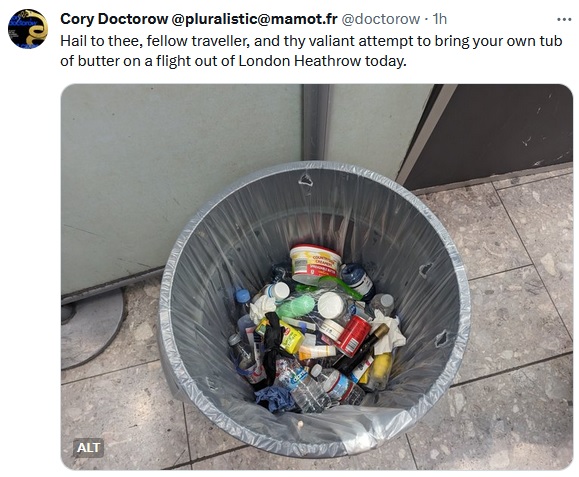Open the attached trash bin photo

316,277
